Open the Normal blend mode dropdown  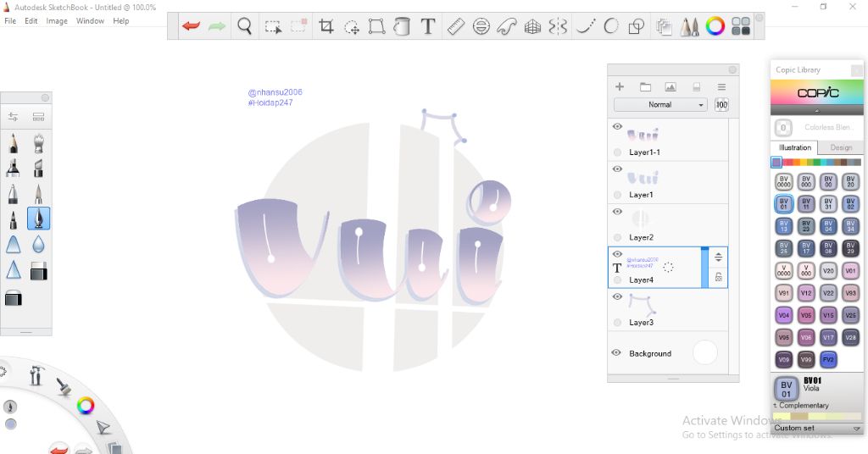660,104
